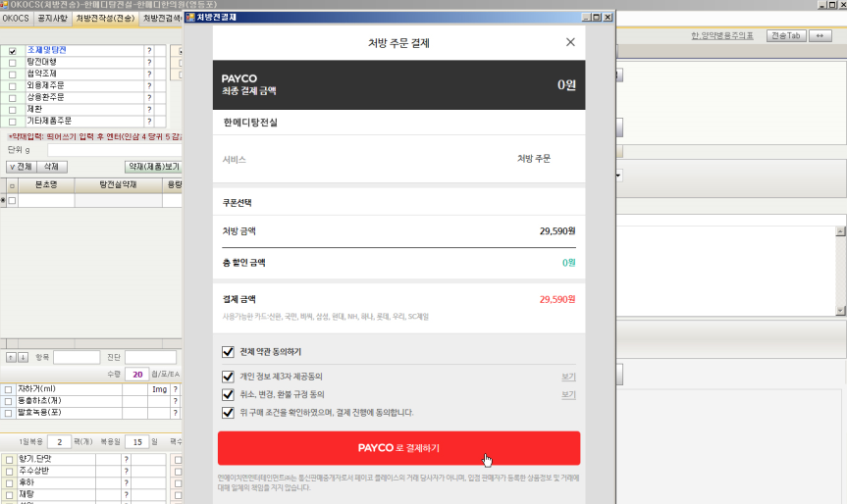
Task: Check the 주수상반 checkbox
Action: click(9, 472)
